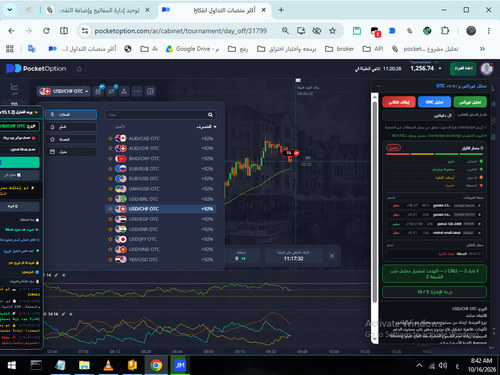500x375 pixels.
Task: Click the scroll-up arrow of analyzer panel scrollbar
Action: click(x=375, y=97)
